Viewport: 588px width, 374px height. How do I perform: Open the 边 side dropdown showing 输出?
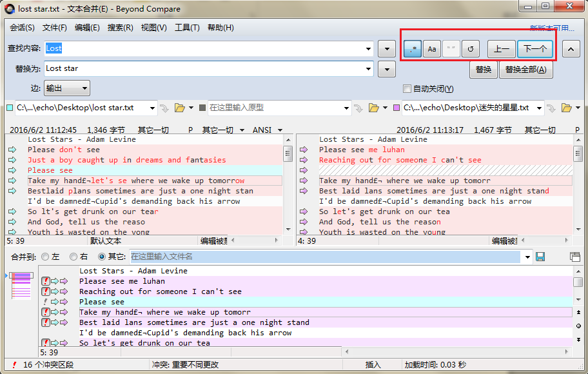(67, 88)
